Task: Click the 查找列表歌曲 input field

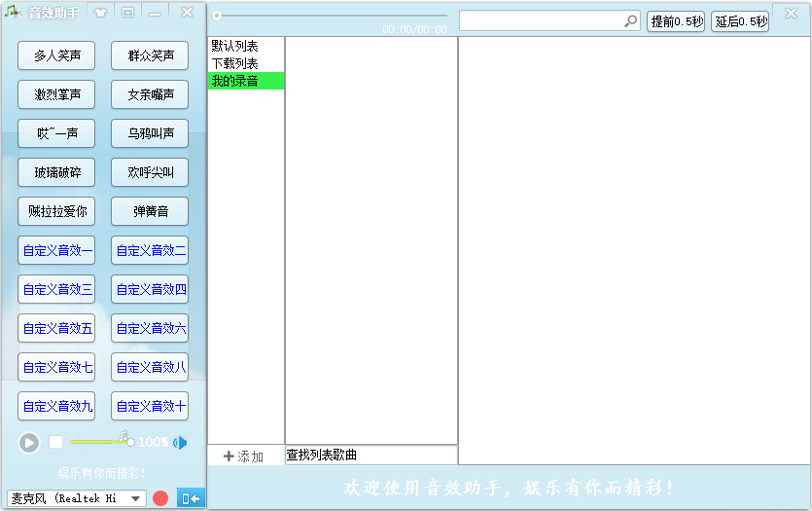Action: pos(371,455)
